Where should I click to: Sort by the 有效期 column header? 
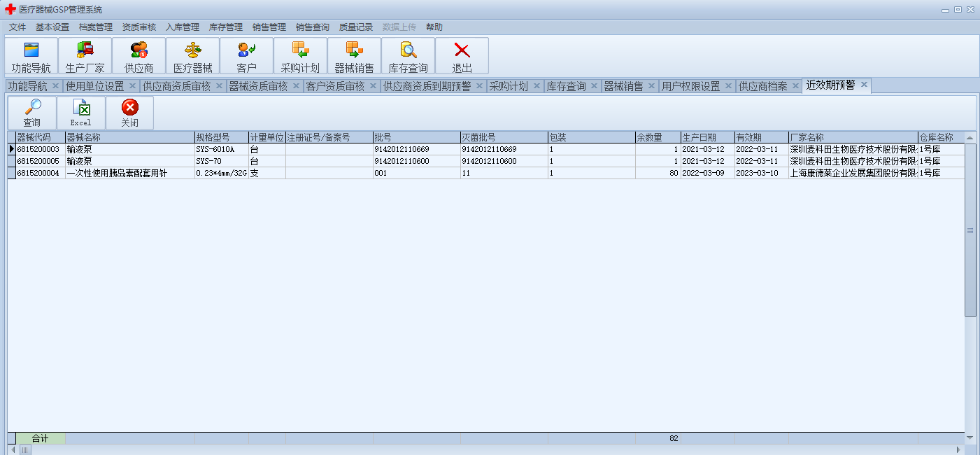click(x=760, y=137)
